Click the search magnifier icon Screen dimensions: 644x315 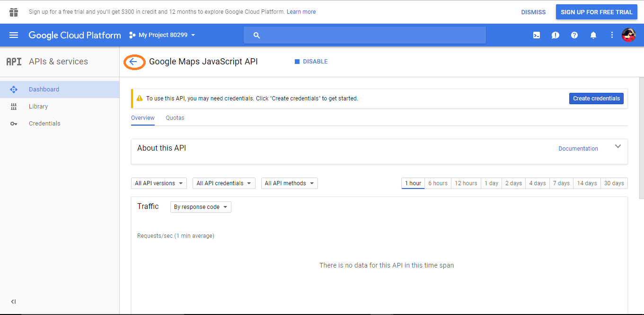click(257, 35)
